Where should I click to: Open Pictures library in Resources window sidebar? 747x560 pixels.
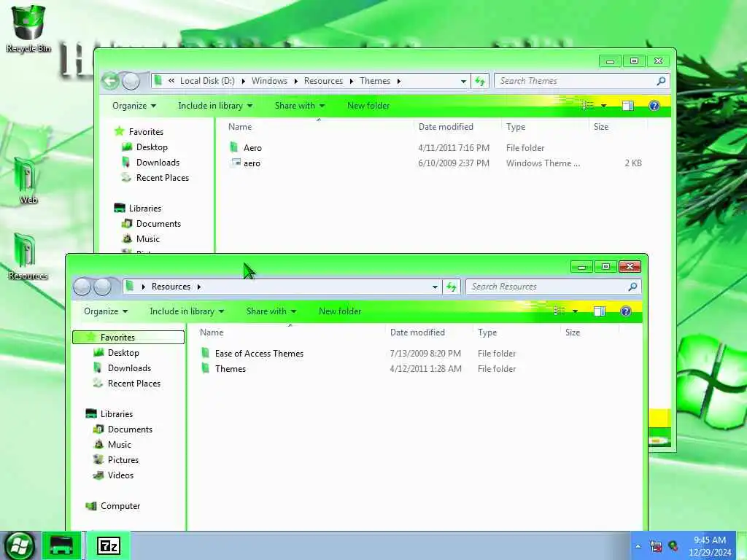click(x=116, y=459)
